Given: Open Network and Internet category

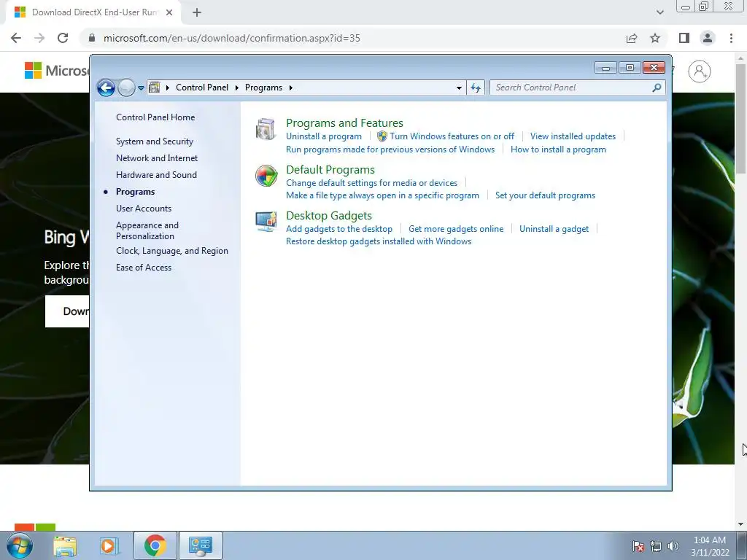Looking at the screenshot, I should pyautogui.click(x=157, y=158).
